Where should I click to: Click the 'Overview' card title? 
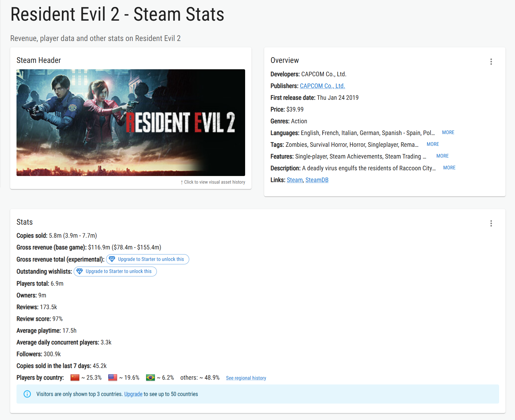pos(284,60)
